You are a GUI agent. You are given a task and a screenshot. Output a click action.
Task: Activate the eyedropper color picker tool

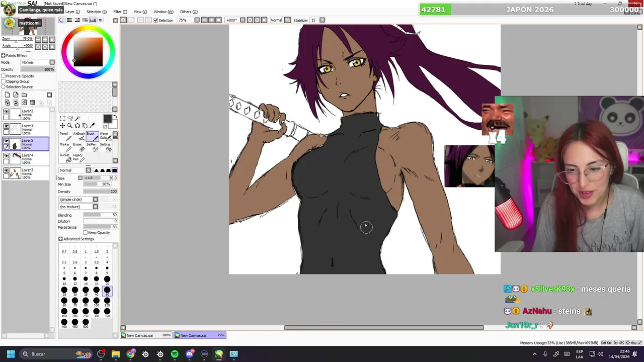[92, 126]
